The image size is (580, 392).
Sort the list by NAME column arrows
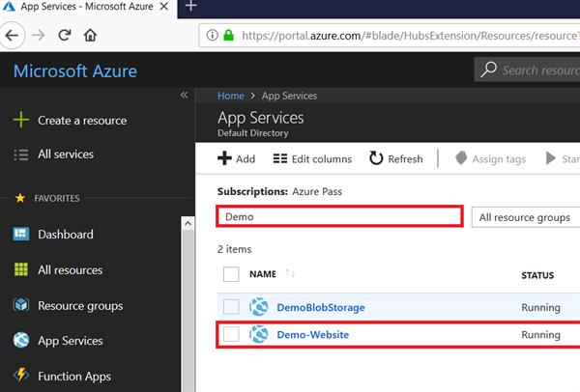291,274
